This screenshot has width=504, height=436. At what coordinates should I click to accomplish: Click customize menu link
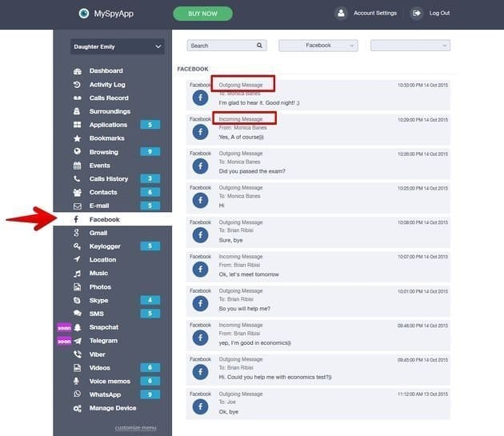click(136, 428)
